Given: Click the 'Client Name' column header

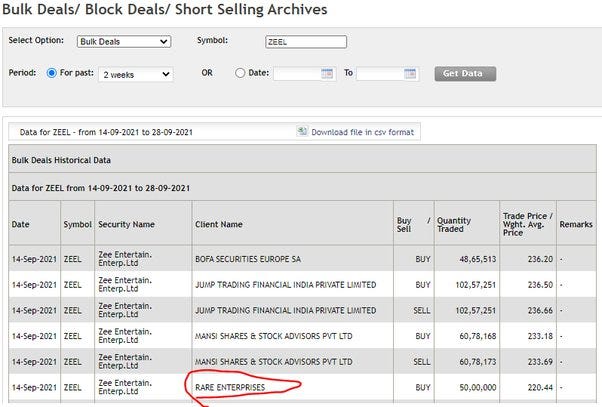Looking at the screenshot, I should point(219,225).
